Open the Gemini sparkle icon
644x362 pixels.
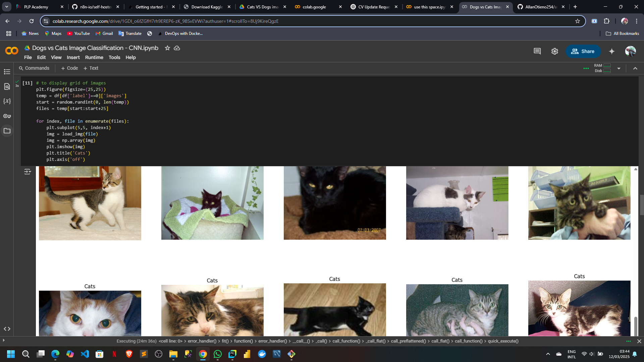(612, 51)
